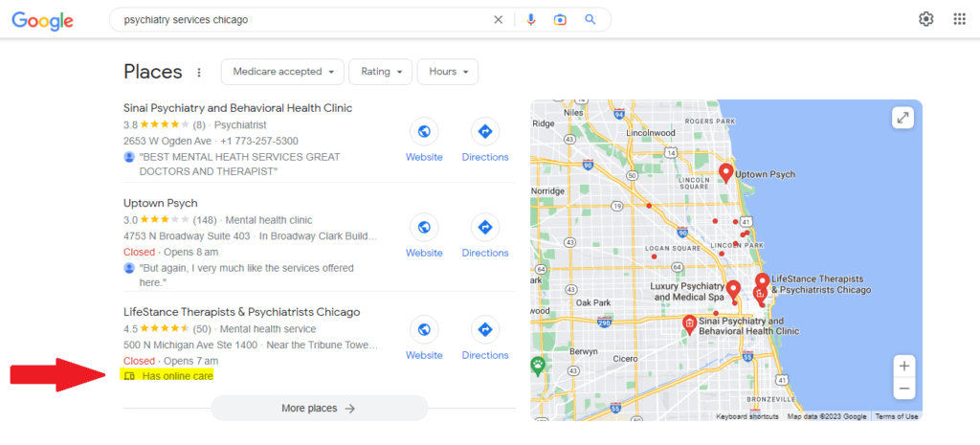Image resolution: width=980 pixels, height=445 pixels.
Task: Open Website for Uptown Psych
Action: pos(424,235)
